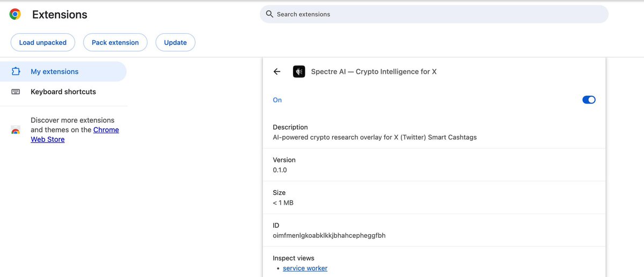Screen dimensions: 644x277
Task: Click the Spectre AI extension icon
Action: [299, 71]
